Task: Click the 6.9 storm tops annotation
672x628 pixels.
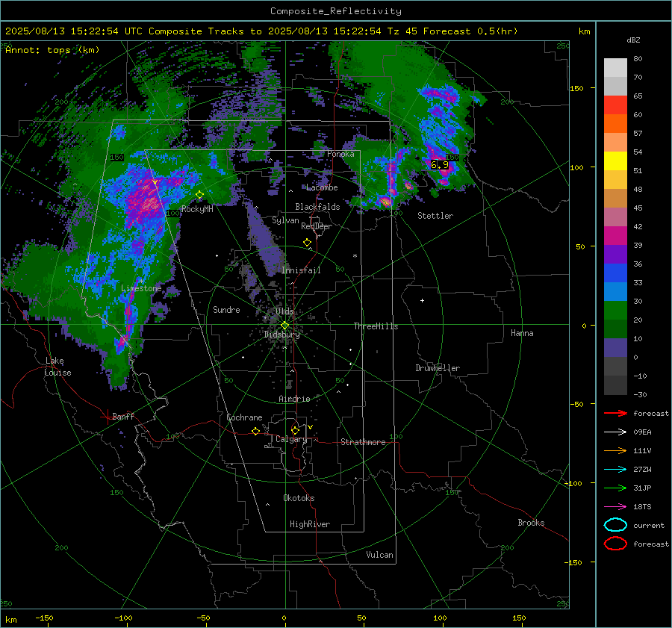Action: 440,164
